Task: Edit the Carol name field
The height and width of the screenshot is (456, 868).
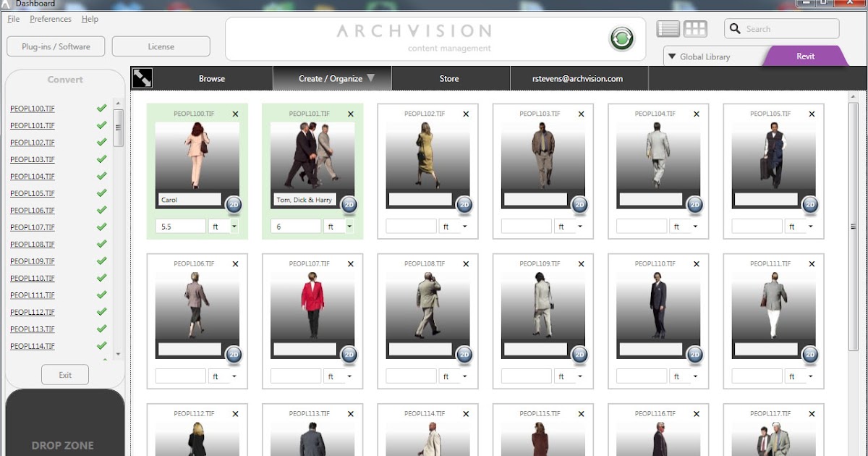Action: pos(190,200)
